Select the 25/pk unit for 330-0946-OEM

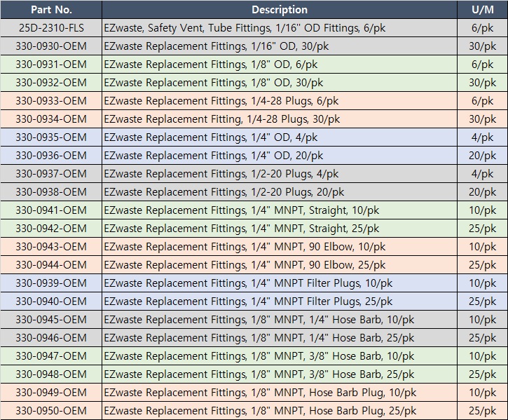tap(482, 338)
